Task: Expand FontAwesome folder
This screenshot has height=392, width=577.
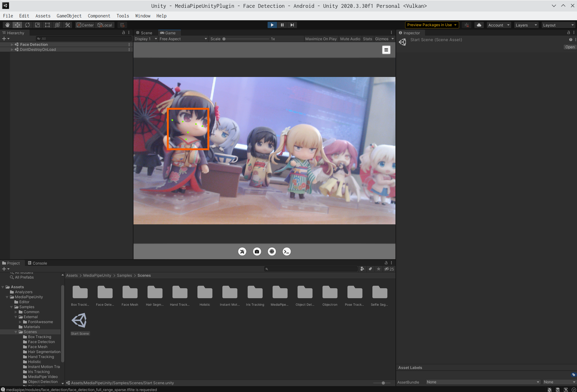Action: pos(20,322)
